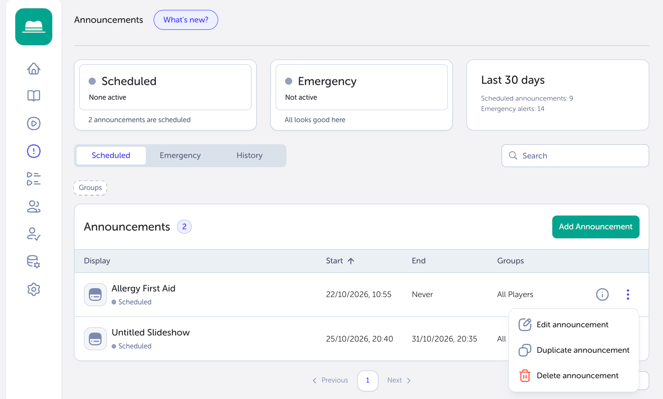Screen dimensions: 663x399
Task: Open the Home sidebar icon
Action: pyautogui.click(x=33, y=68)
